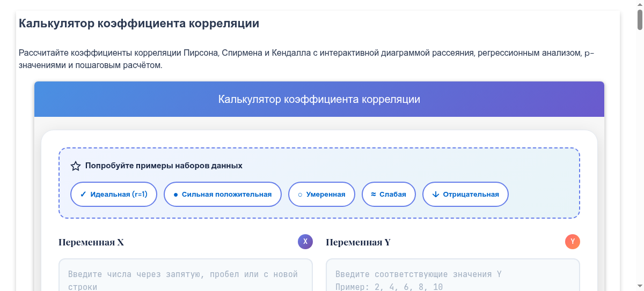Click the Попробуйте примеры наборов данных text
Viewport: 644px width, 291px height.
point(164,166)
